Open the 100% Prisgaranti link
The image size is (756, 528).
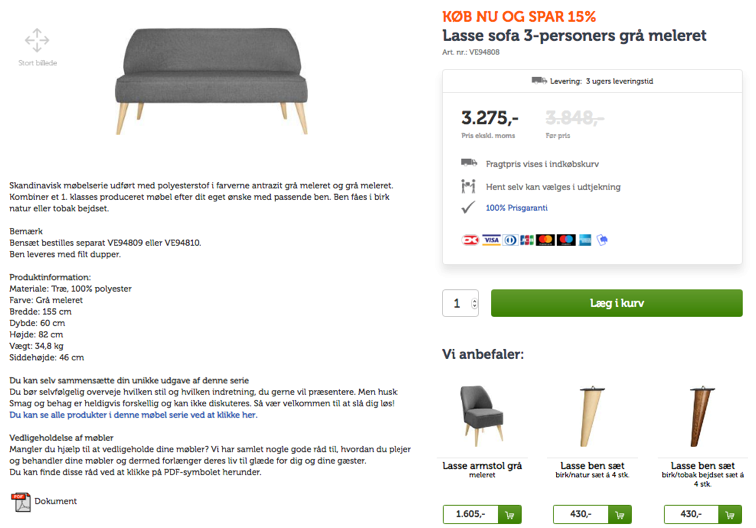pos(516,208)
